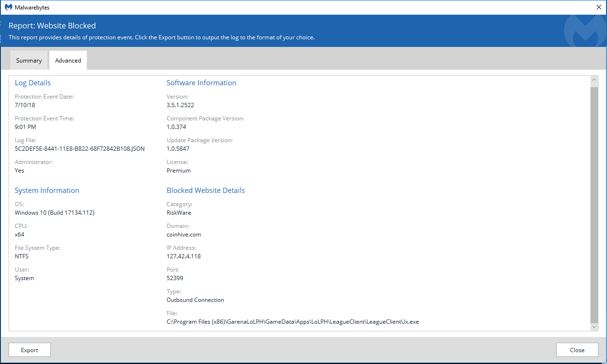This screenshot has width=607, height=364.
Task: Click the license value Premium
Action: [x=178, y=171]
